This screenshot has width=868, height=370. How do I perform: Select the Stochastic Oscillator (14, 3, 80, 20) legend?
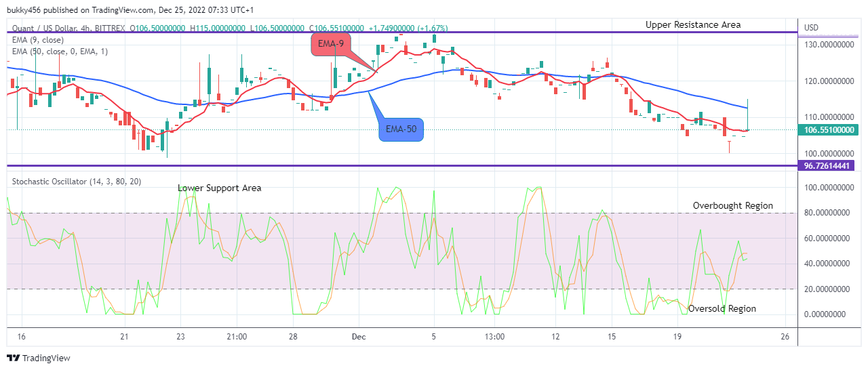(77, 182)
